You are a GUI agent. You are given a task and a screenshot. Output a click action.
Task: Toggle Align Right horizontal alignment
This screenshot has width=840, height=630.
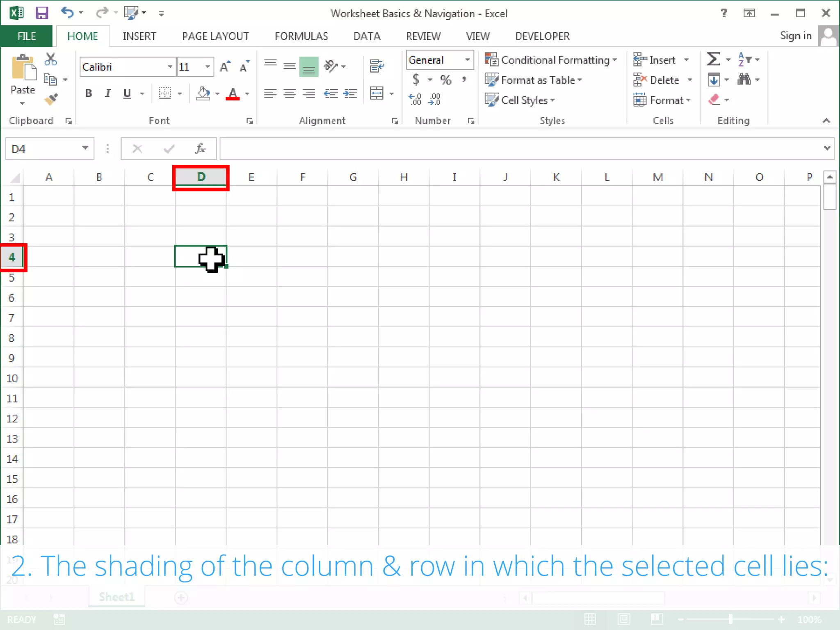[x=309, y=94]
